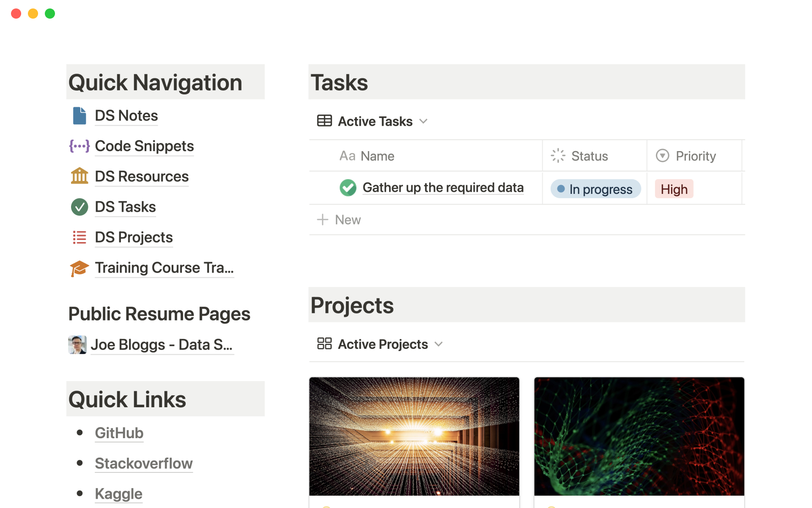Click the Status column header
This screenshot has width=812, height=508.
coord(589,156)
